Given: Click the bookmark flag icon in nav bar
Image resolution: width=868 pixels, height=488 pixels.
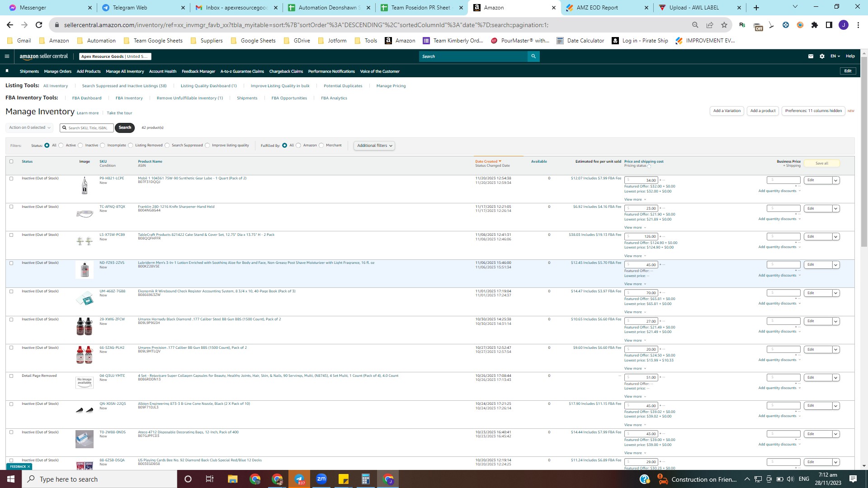Looking at the screenshot, I should point(7,71).
